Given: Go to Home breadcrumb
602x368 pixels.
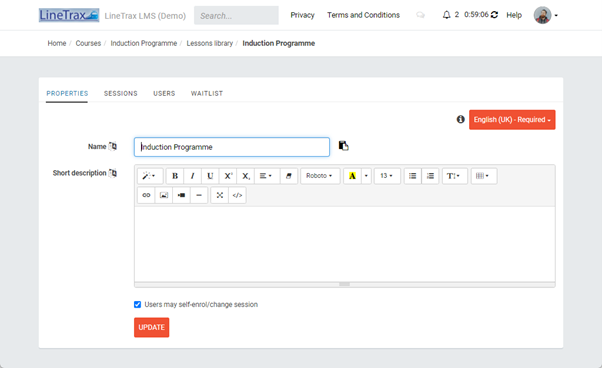Looking at the screenshot, I should pyautogui.click(x=57, y=43).
